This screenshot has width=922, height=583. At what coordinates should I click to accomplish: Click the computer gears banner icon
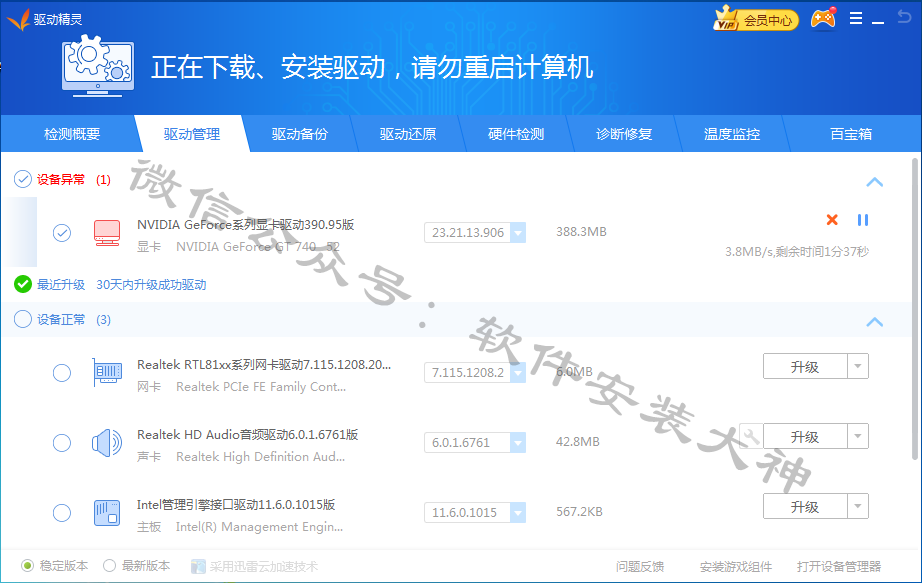click(x=98, y=66)
